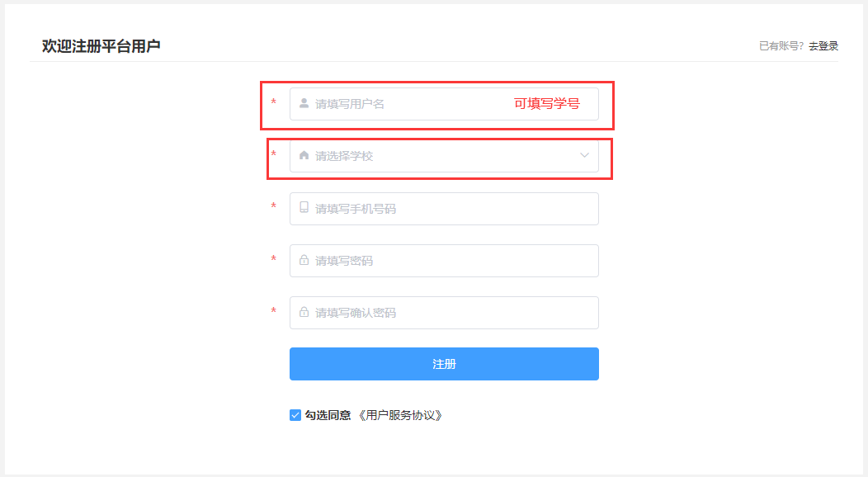The image size is (868, 477).
Task: Click the 勾选同意 label text
Action: point(328,415)
